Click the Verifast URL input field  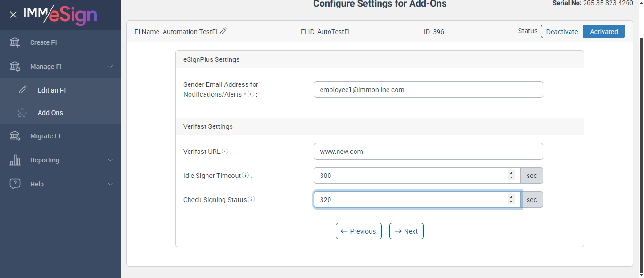pos(428,152)
